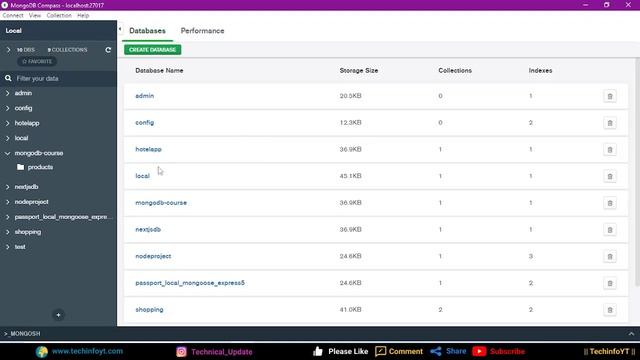Click trash icon for shopping database
The width and height of the screenshot is (640, 360).
(610, 310)
